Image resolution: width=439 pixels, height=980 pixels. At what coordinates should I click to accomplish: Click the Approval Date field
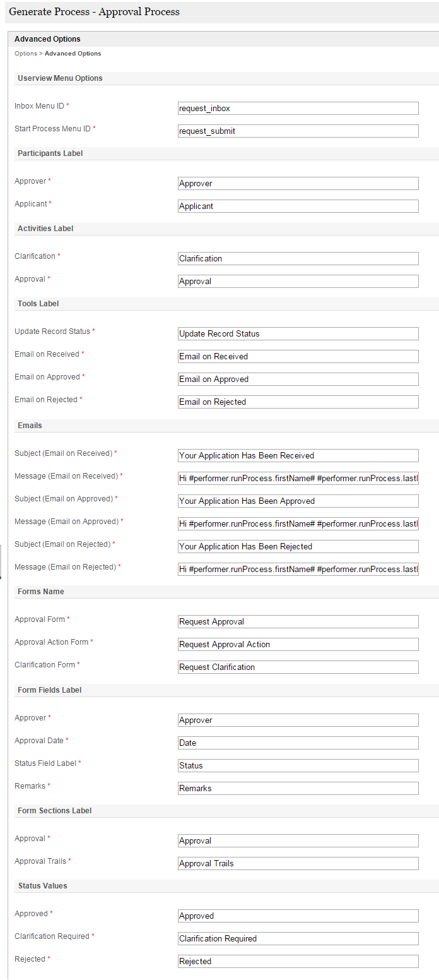pos(298,743)
